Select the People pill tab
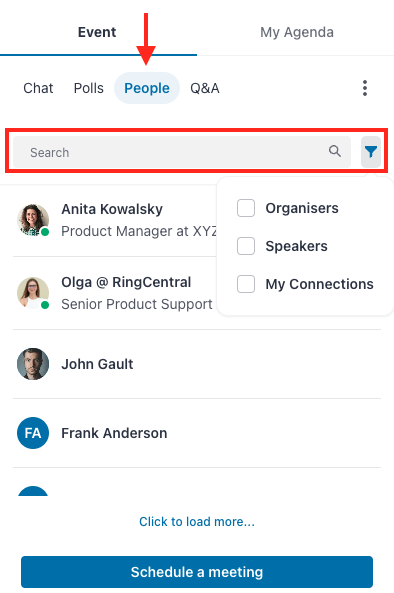This screenshot has width=394, height=593. (x=147, y=88)
